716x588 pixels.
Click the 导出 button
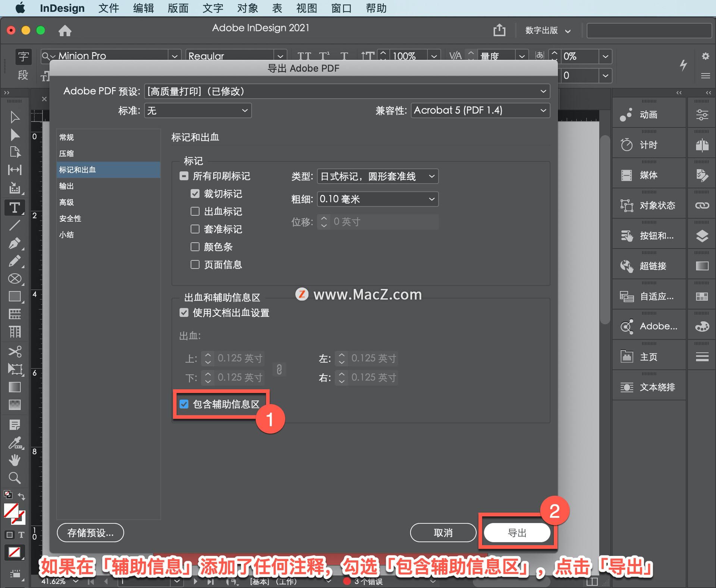[x=517, y=533]
